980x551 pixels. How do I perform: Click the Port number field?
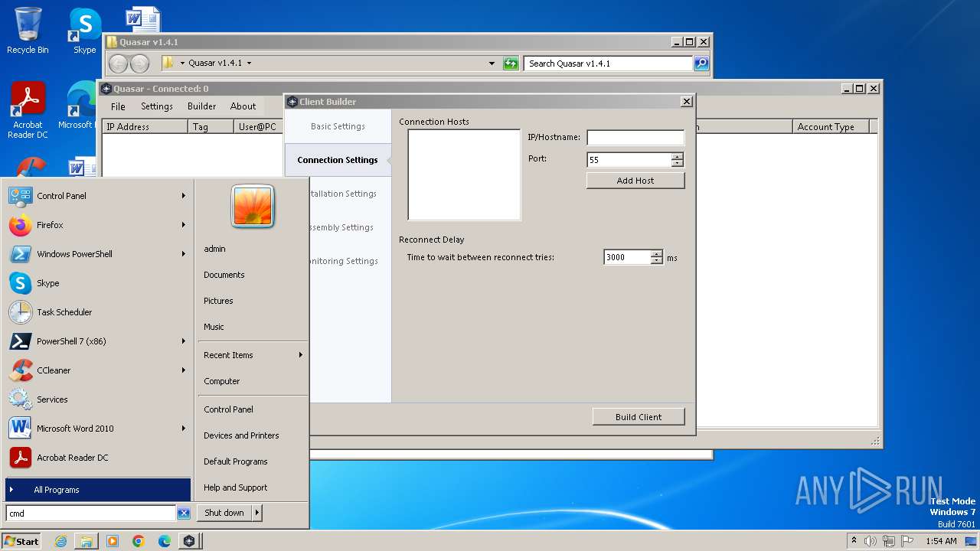[629, 160]
